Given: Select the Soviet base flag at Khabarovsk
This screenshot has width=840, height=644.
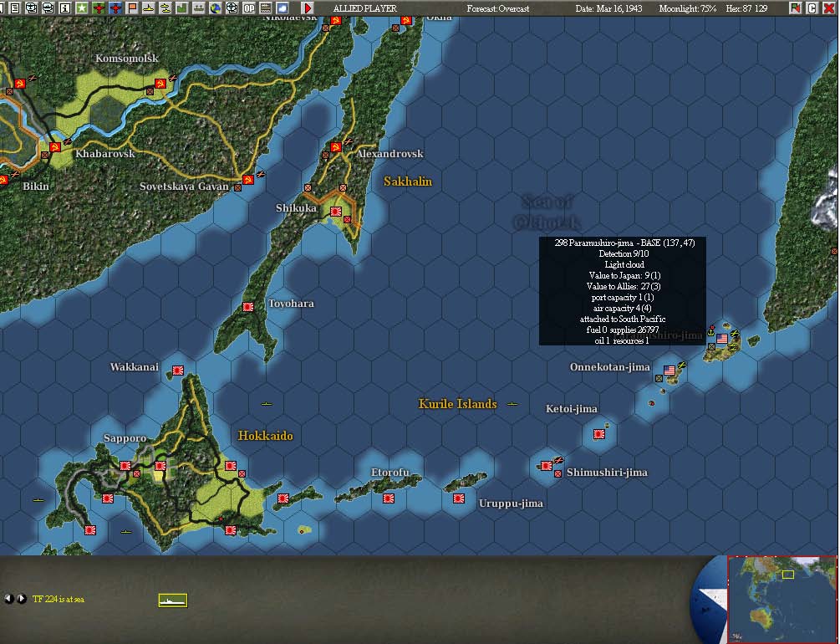Looking at the screenshot, I should point(54,147).
